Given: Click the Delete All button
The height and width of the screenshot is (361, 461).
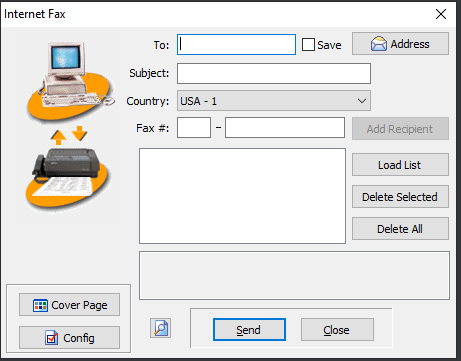Looking at the screenshot, I should 400,229.
